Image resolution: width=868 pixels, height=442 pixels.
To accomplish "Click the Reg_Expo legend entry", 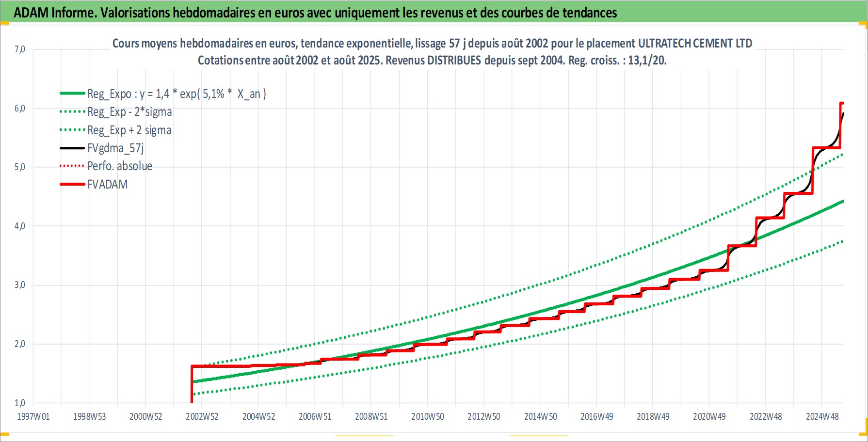I will tap(177, 94).
